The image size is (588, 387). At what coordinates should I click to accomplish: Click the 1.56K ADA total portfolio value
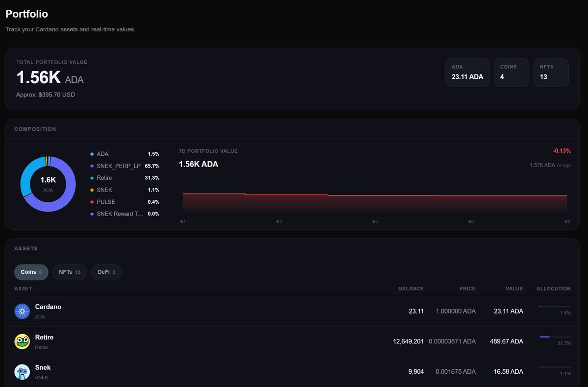[x=50, y=77]
